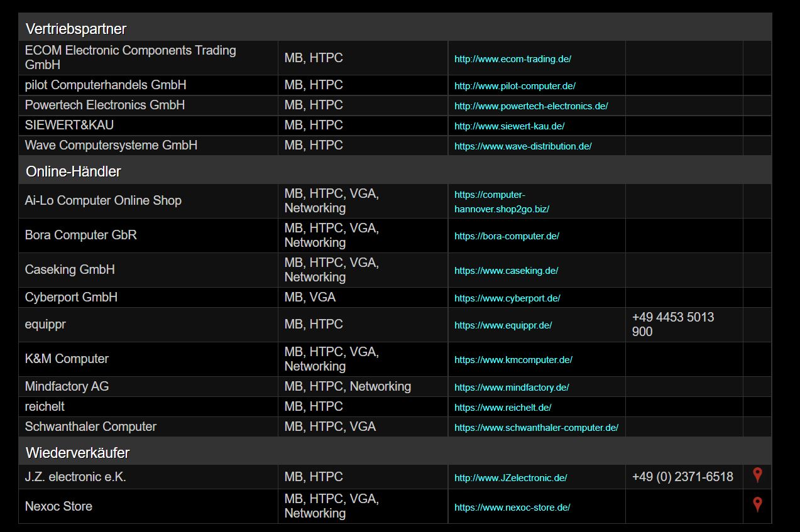Viewport: 800px width, 532px height.
Task: Click equippr phone number +49 4453 5013 900
Action: (673, 324)
